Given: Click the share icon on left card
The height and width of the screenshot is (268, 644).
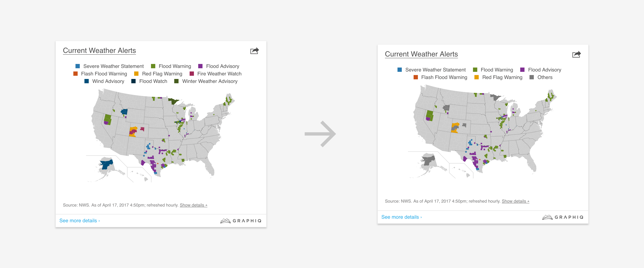Looking at the screenshot, I should click(x=254, y=51).
